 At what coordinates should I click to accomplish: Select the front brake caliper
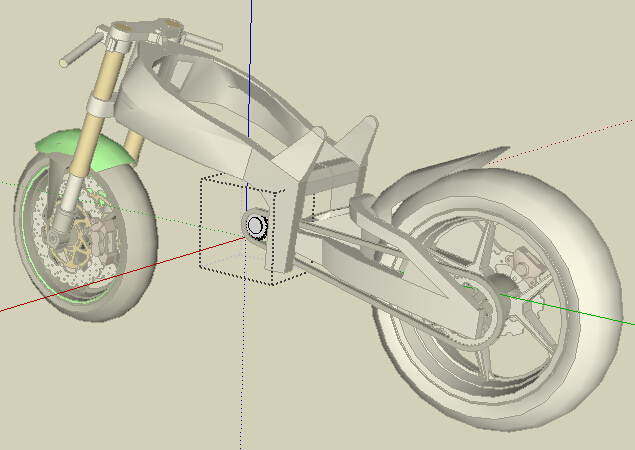[x=104, y=243]
